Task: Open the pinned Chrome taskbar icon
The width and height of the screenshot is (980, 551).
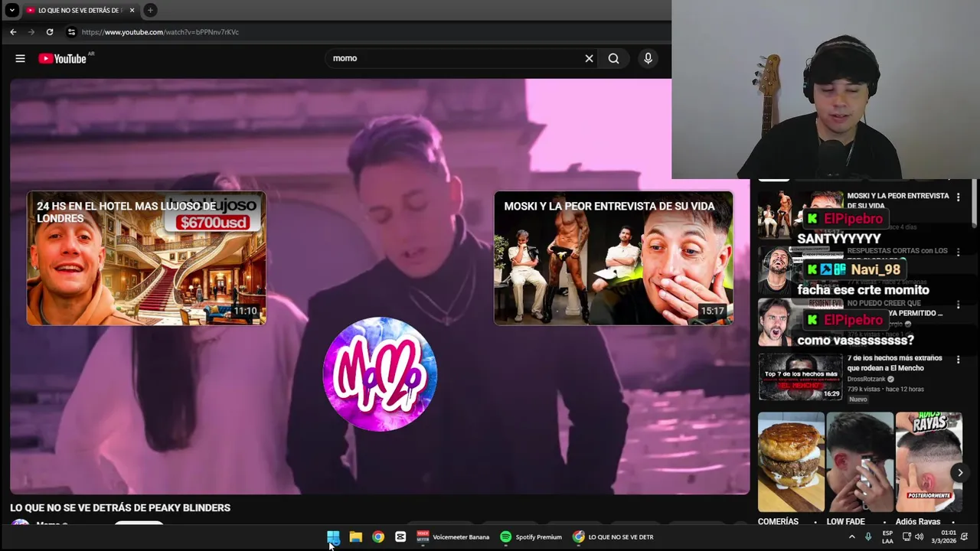Action: point(378,536)
